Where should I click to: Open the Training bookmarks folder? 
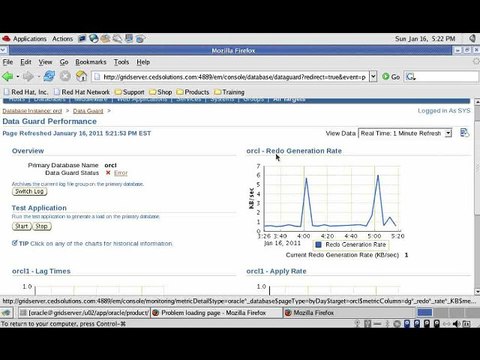tap(229, 92)
